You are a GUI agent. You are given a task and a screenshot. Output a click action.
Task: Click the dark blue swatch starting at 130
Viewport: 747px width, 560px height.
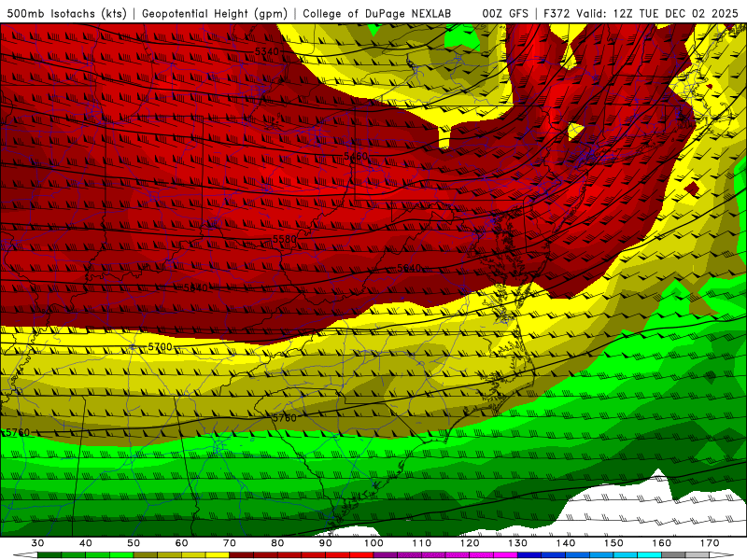[x=529, y=555]
